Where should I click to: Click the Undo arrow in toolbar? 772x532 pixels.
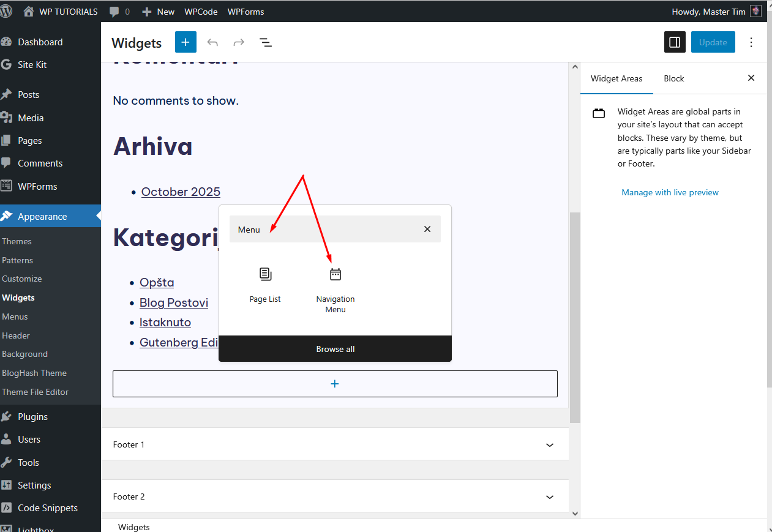click(212, 42)
